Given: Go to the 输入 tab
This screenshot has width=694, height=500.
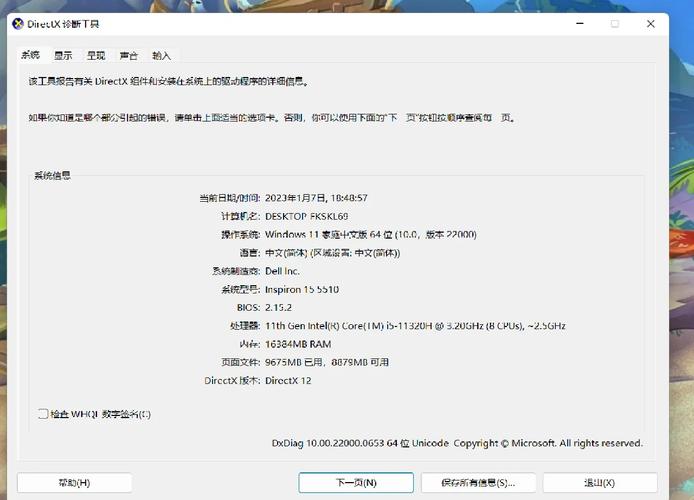Looking at the screenshot, I should click(x=162, y=55).
